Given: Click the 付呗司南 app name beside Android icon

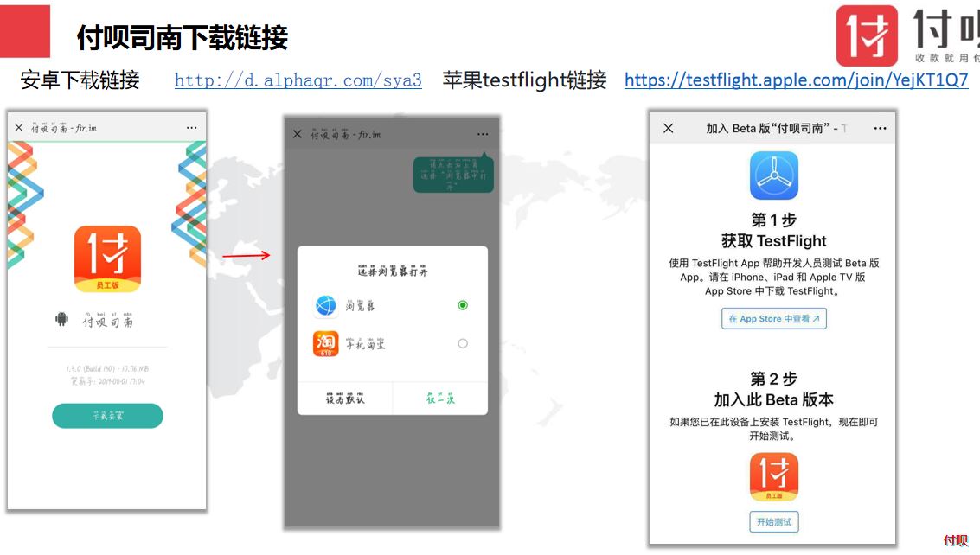Looking at the screenshot, I should click(x=107, y=320).
